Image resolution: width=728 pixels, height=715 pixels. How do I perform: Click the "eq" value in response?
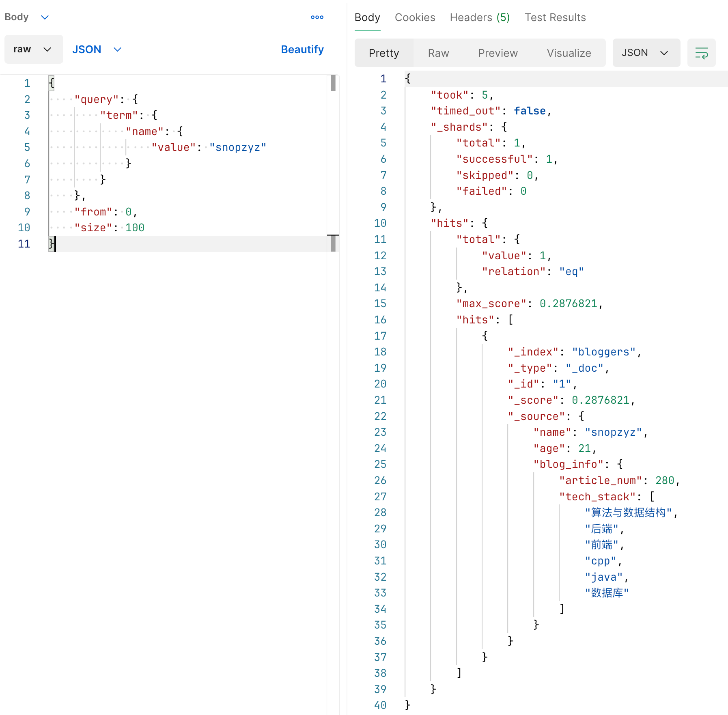(x=571, y=271)
